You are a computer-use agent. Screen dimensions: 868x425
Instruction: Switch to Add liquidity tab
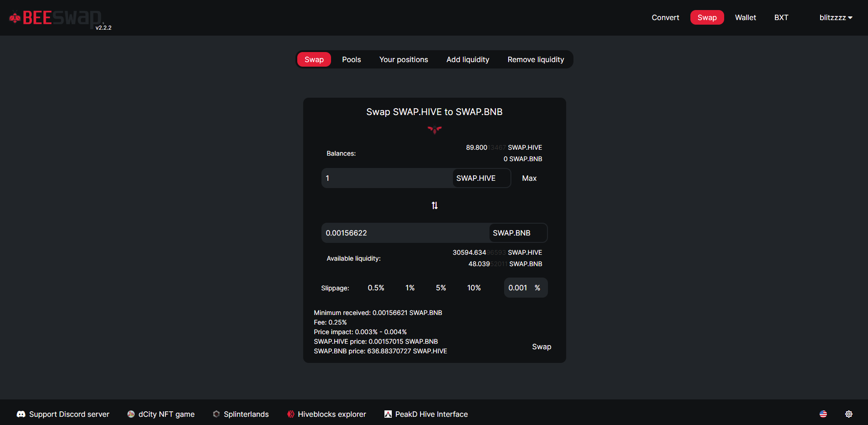pos(468,59)
